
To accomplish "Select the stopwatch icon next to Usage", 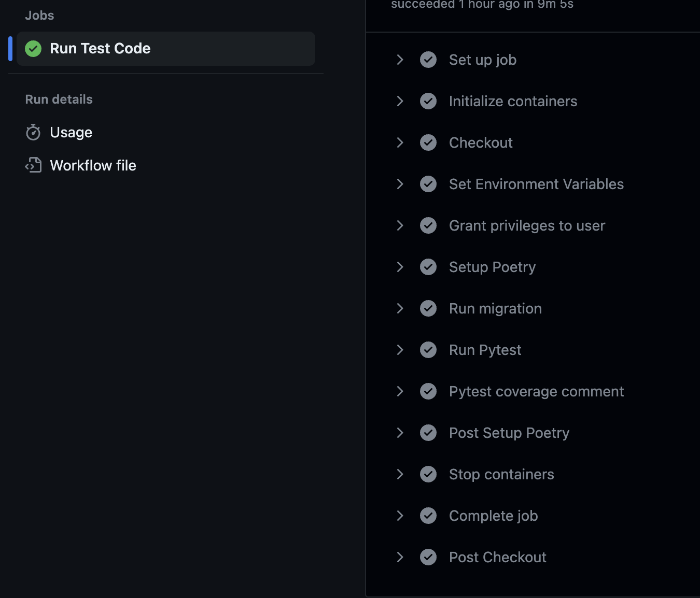I will [x=33, y=132].
